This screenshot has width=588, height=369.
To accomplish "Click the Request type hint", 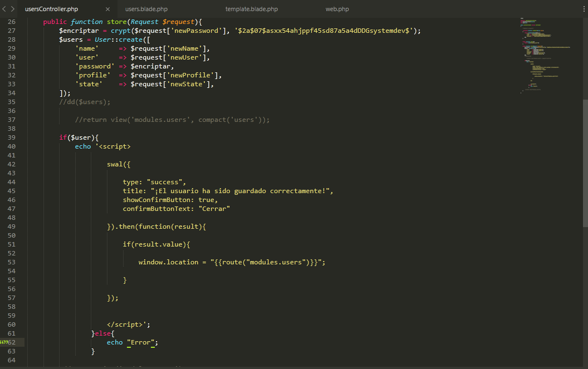I will [144, 22].
